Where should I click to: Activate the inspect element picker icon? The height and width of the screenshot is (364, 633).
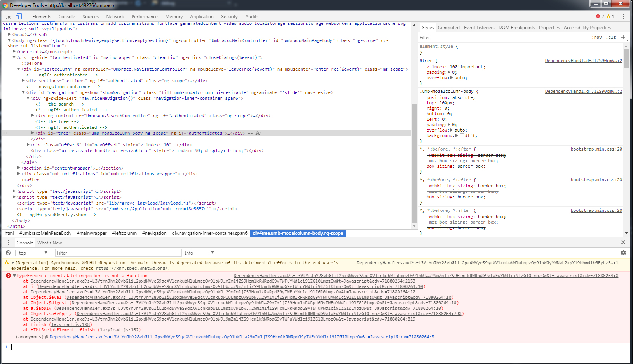(x=8, y=17)
